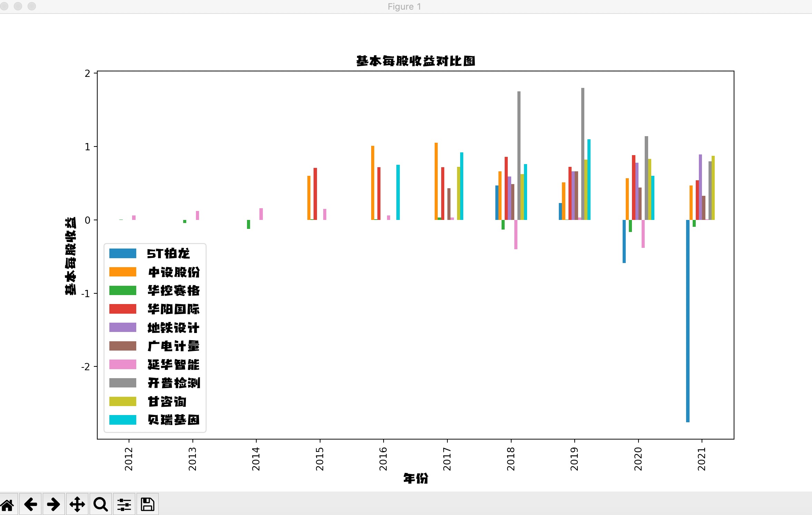812x515 pixels.
Task: Click the 2017 x-axis tick label
Action: coord(447,459)
